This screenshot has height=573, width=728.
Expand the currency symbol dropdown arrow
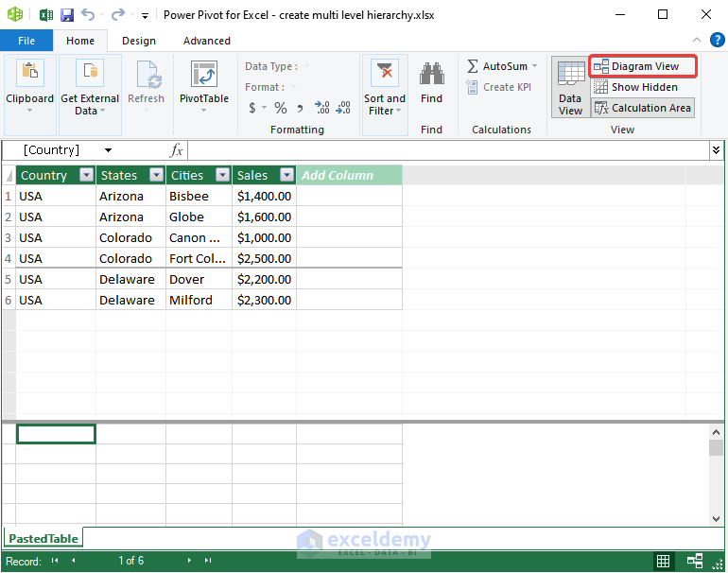pos(264,108)
